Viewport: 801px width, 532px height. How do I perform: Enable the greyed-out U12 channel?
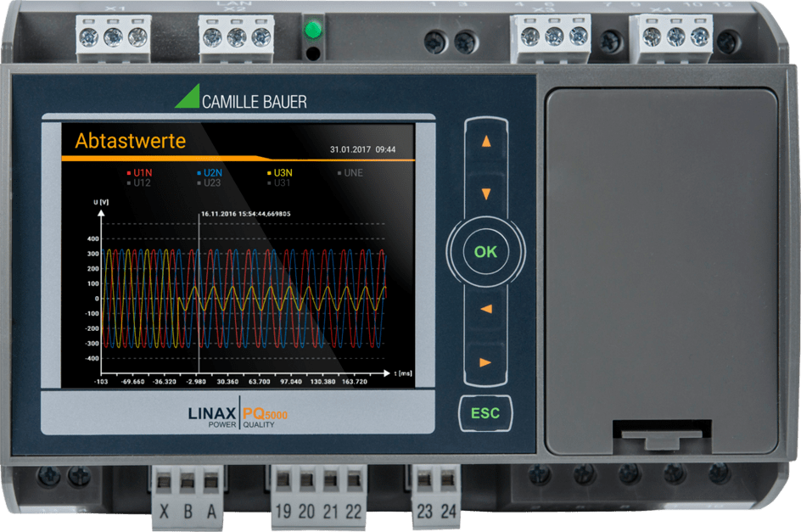[139, 182]
